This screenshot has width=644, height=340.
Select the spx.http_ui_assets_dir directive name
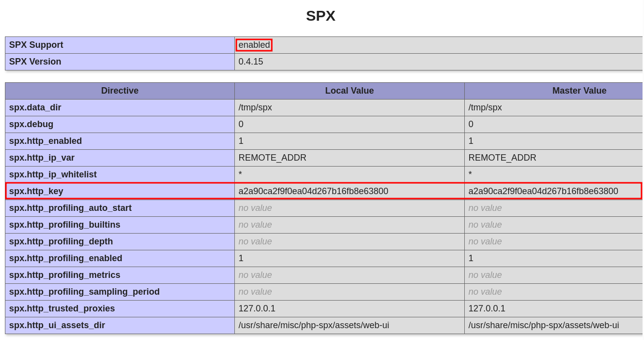pyautogui.click(x=57, y=325)
